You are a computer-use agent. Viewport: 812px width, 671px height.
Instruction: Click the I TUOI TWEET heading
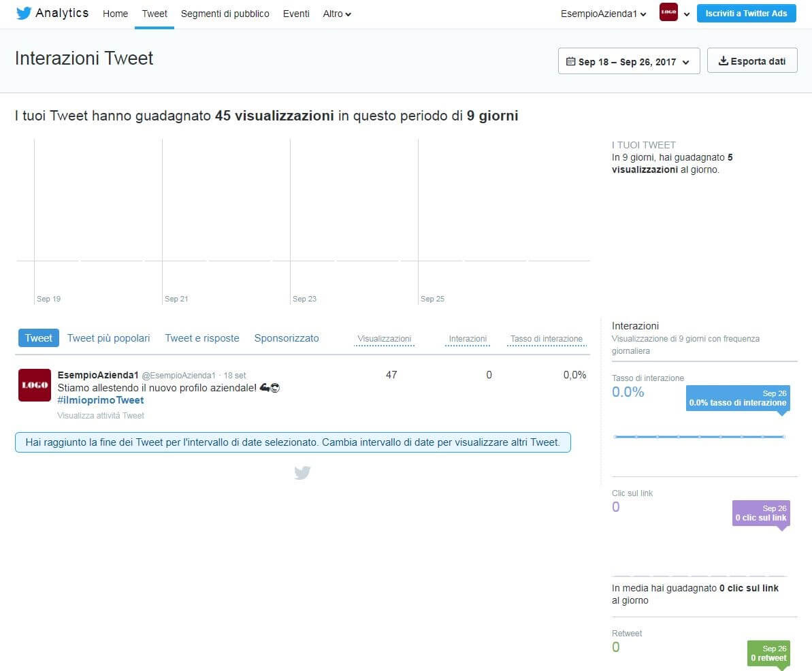coord(644,145)
